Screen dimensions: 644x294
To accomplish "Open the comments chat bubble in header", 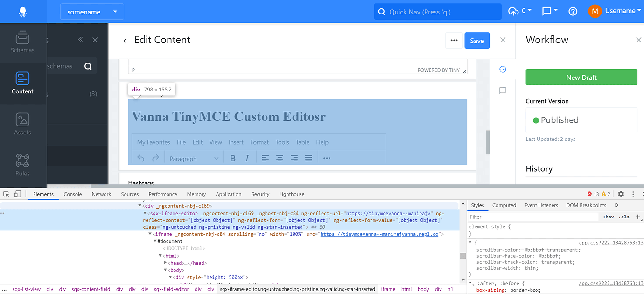I will pos(546,11).
